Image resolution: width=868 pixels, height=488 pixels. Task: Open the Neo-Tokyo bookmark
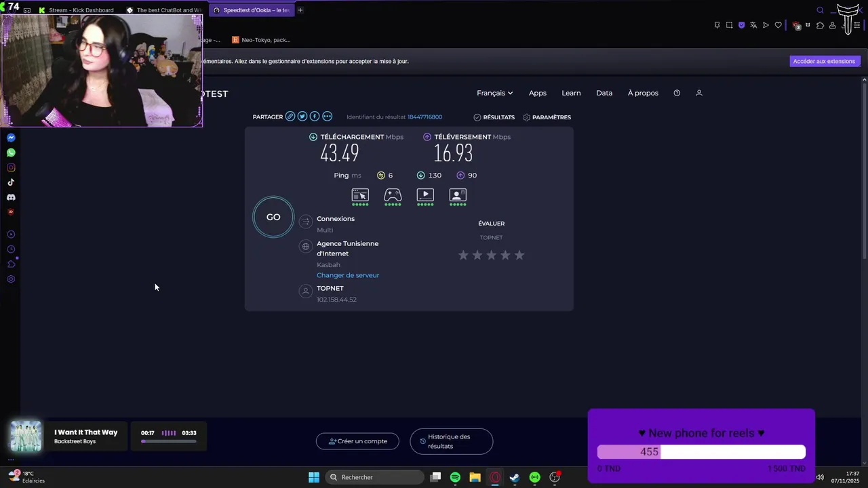(x=262, y=40)
